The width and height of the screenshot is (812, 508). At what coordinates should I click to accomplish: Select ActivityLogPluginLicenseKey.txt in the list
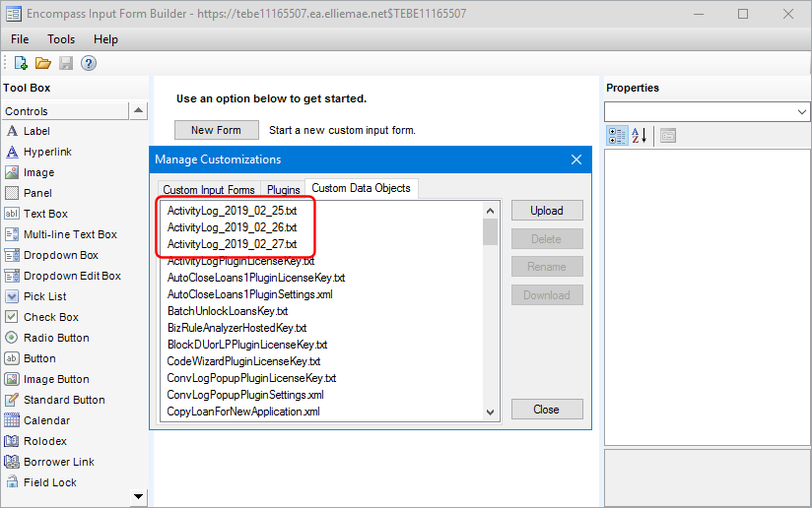241,261
